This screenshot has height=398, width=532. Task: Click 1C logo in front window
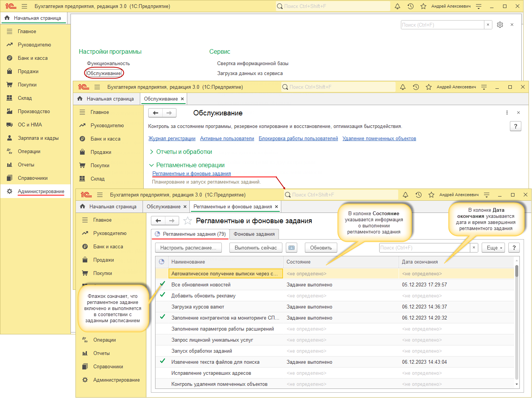86,195
